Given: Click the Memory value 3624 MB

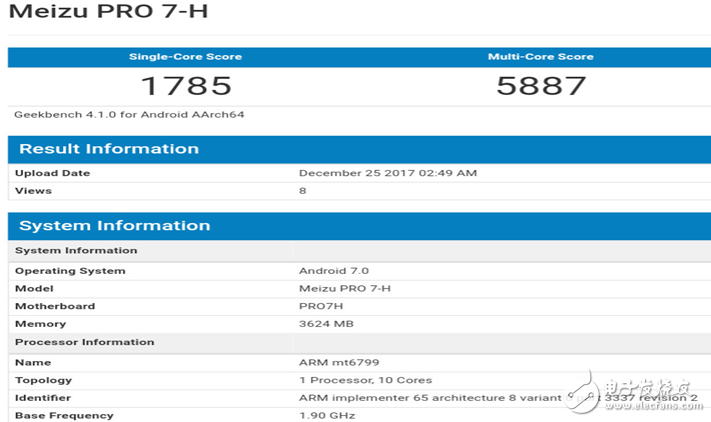Looking at the screenshot, I should point(326,324).
